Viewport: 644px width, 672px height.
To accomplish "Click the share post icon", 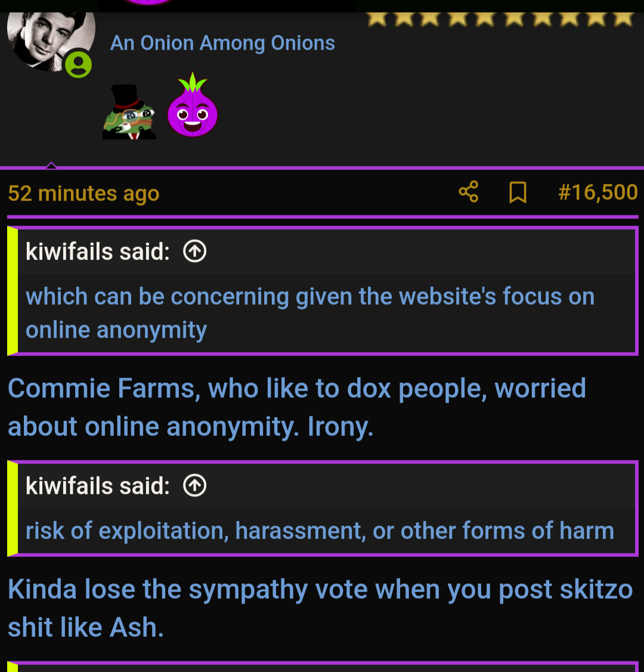I will [x=468, y=191].
